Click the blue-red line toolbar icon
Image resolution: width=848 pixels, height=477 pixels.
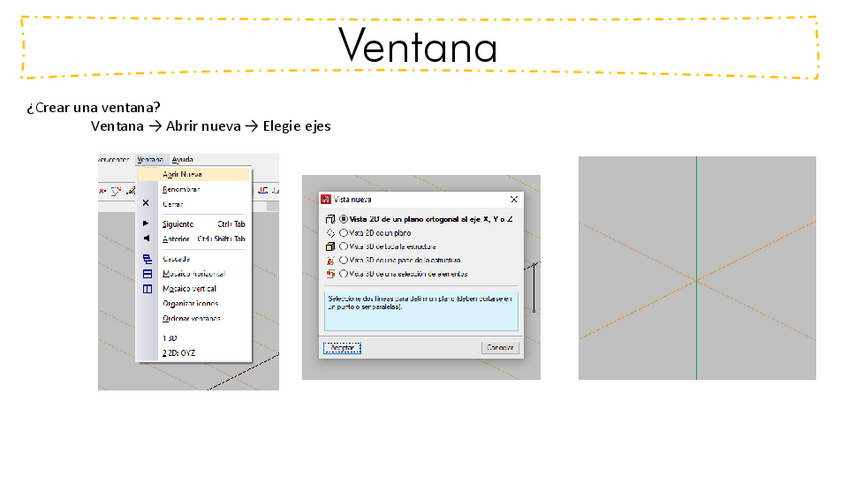[116, 191]
